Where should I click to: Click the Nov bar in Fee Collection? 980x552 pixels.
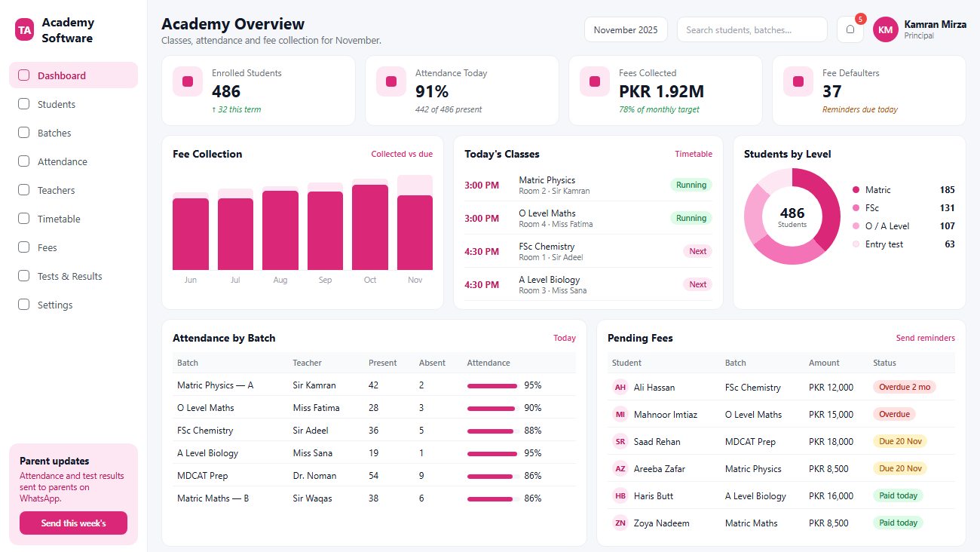(415, 232)
